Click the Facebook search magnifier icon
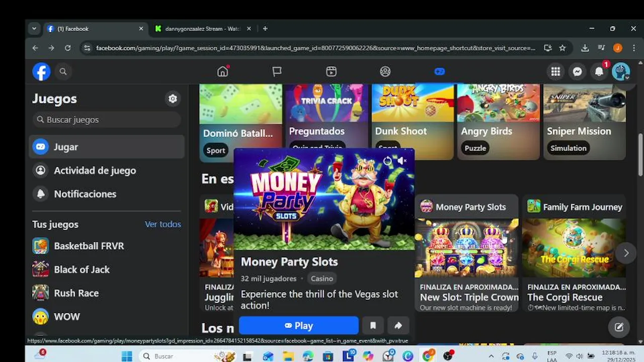 pyautogui.click(x=63, y=71)
